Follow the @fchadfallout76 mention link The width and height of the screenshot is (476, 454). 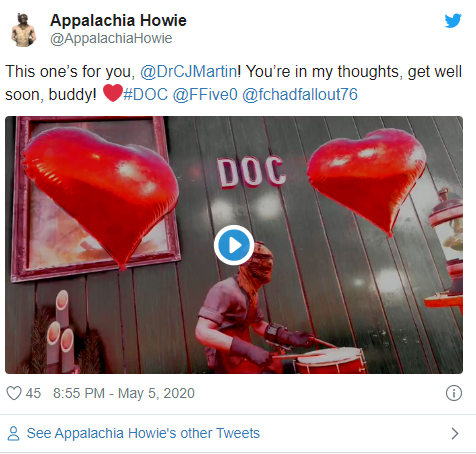[x=300, y=94]
